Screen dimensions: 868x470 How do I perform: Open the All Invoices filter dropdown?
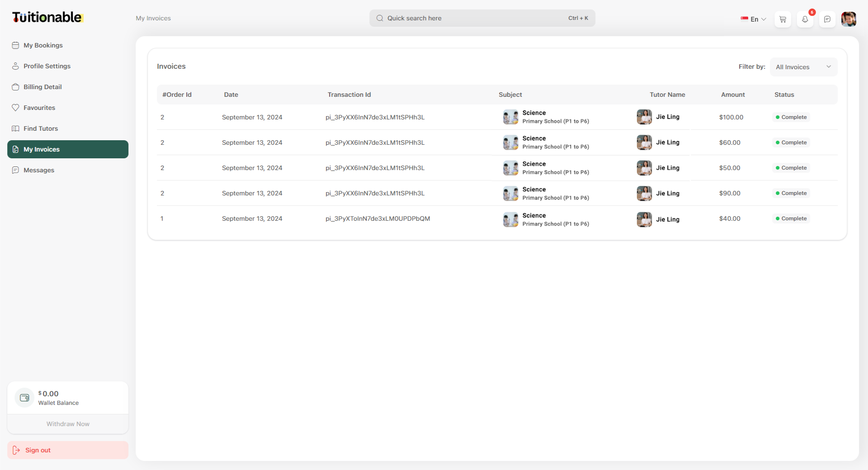(x=803, y=67)
